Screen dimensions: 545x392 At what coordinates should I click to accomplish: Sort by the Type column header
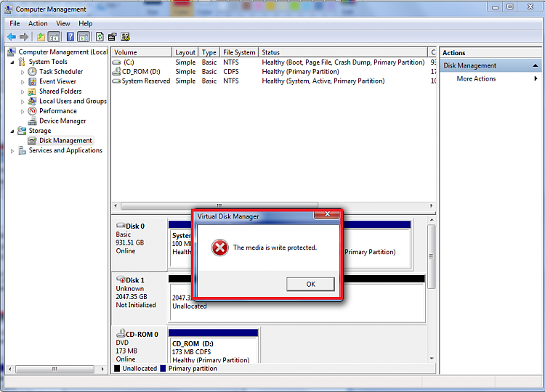pos(209,52)
